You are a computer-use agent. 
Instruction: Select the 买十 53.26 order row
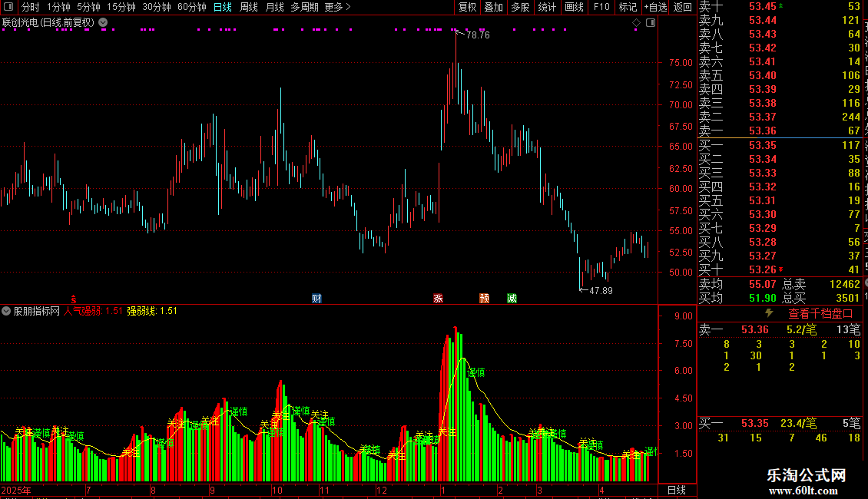(x=780, y=270)
